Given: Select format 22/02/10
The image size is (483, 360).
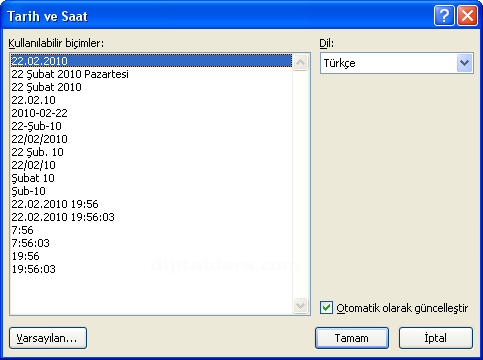Looking at the screenshot, I should 151,165.
